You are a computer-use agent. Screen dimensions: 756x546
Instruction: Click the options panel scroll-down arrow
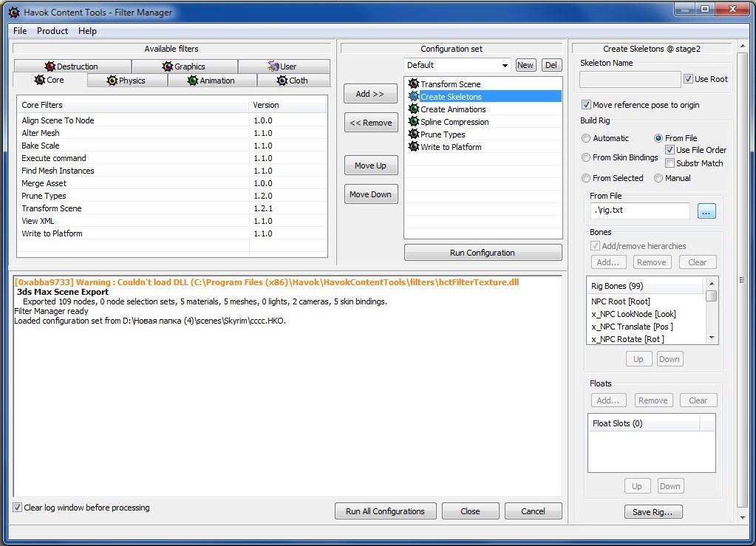(743, 518)
